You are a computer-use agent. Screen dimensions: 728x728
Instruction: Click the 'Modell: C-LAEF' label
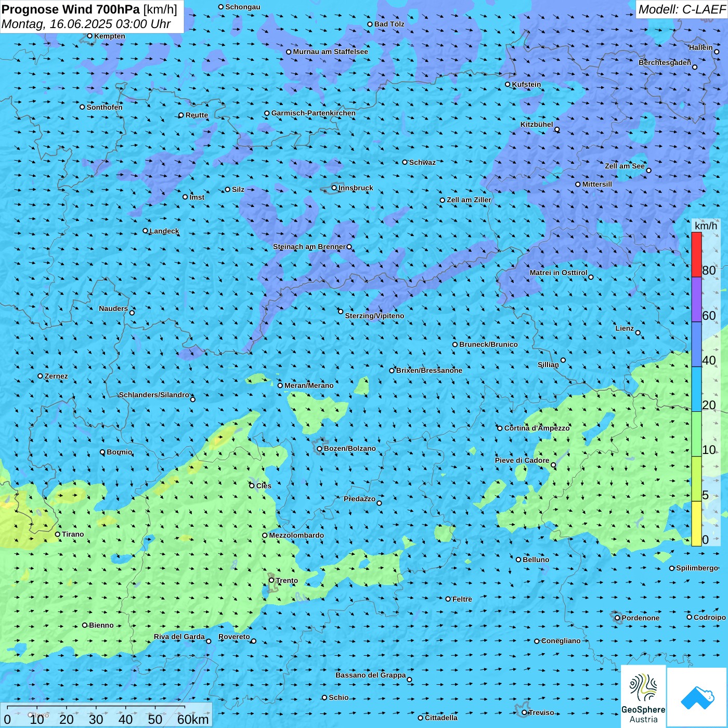tap(682, 9)
